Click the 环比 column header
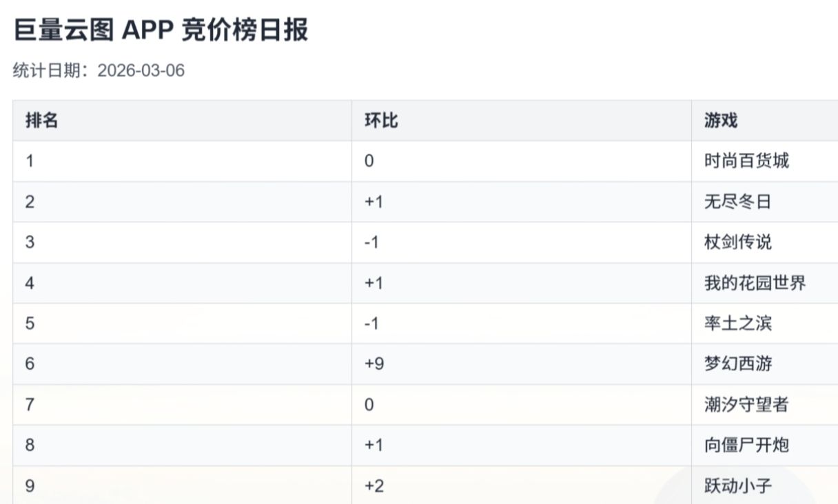 (381, 121)
